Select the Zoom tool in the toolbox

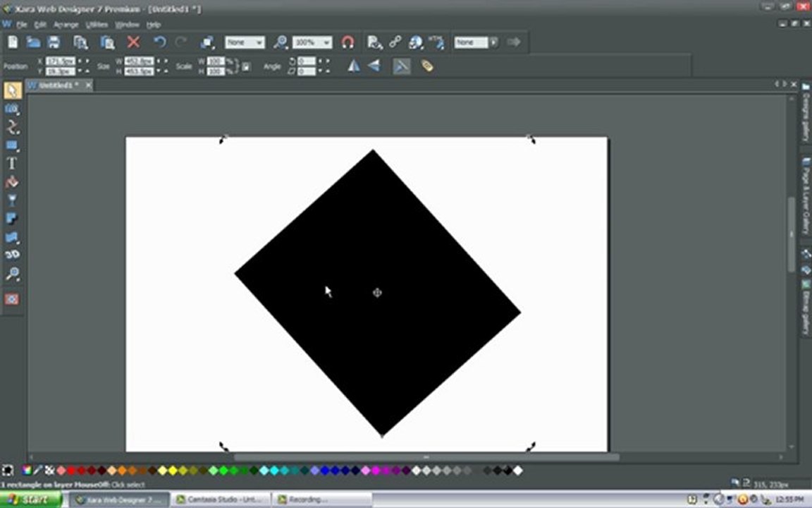[12, 273]
